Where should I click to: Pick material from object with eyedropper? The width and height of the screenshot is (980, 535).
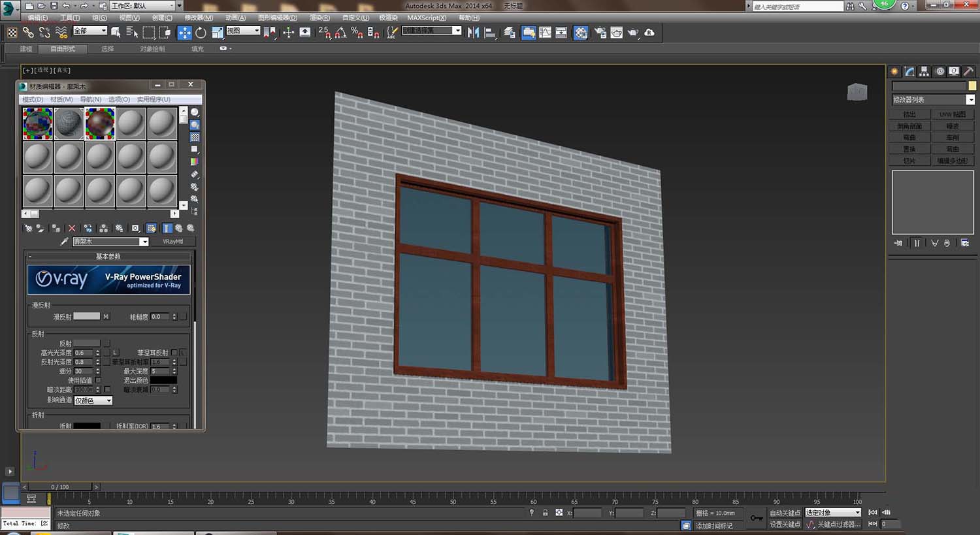[64, 242]
